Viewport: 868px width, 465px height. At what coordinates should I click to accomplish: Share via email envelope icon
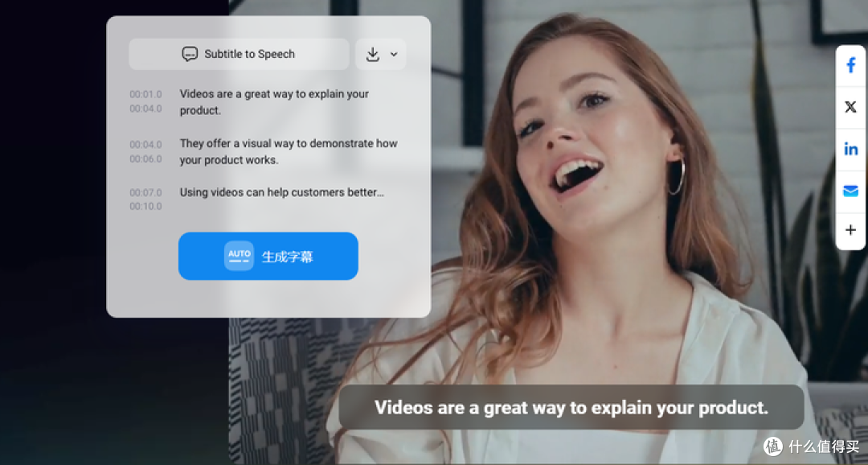tap(851, 191)
